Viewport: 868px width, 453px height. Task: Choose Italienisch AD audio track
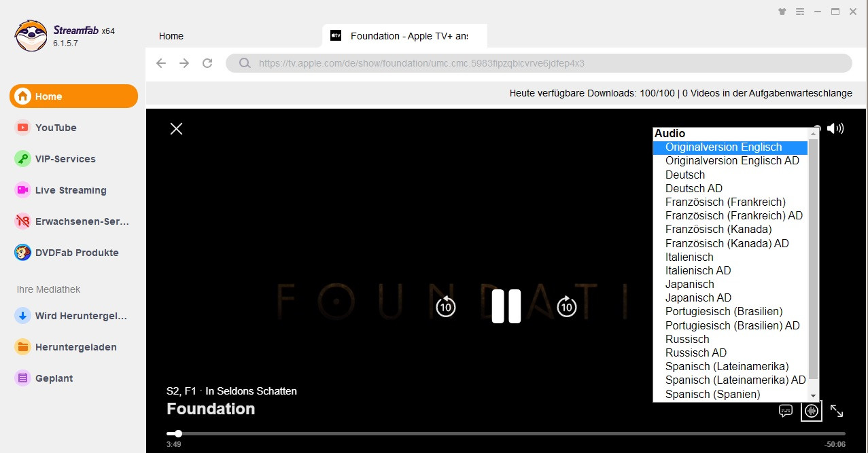[x=730, y=270]
